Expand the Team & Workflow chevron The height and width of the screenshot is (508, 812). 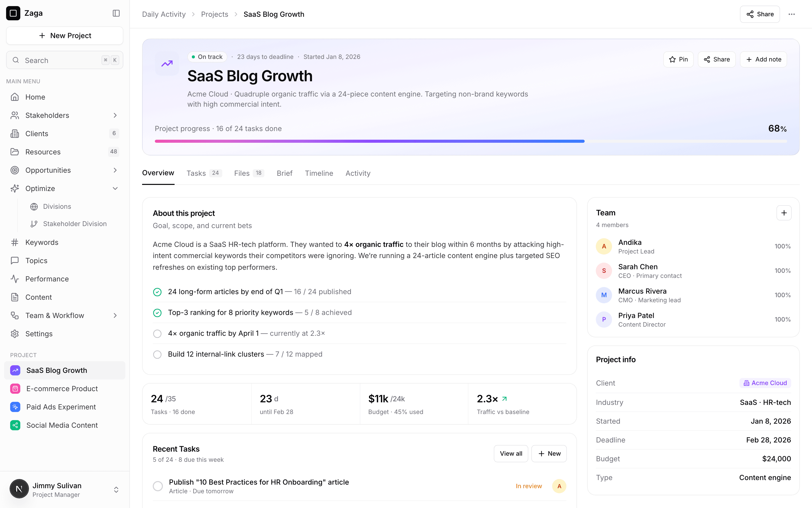pyautogui.click(x=115, y=315)
